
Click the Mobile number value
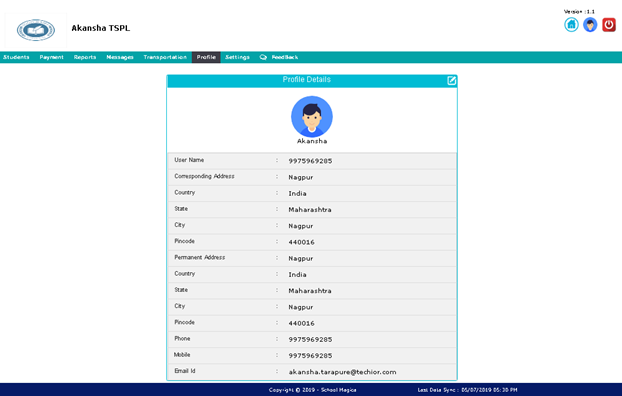(310, 356)
